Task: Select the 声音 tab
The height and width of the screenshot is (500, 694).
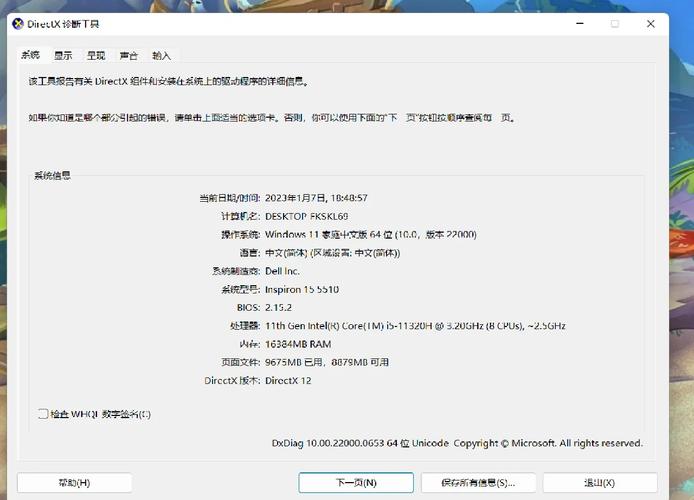Action: (129, 55)
